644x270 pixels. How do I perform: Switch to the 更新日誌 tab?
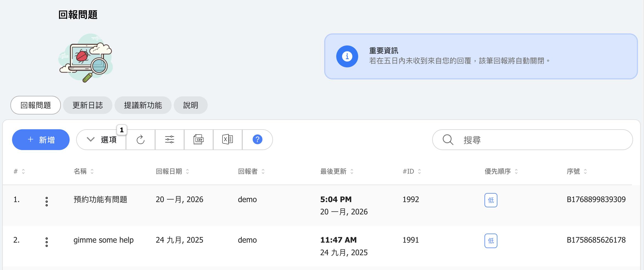click(x=88, y=105)
